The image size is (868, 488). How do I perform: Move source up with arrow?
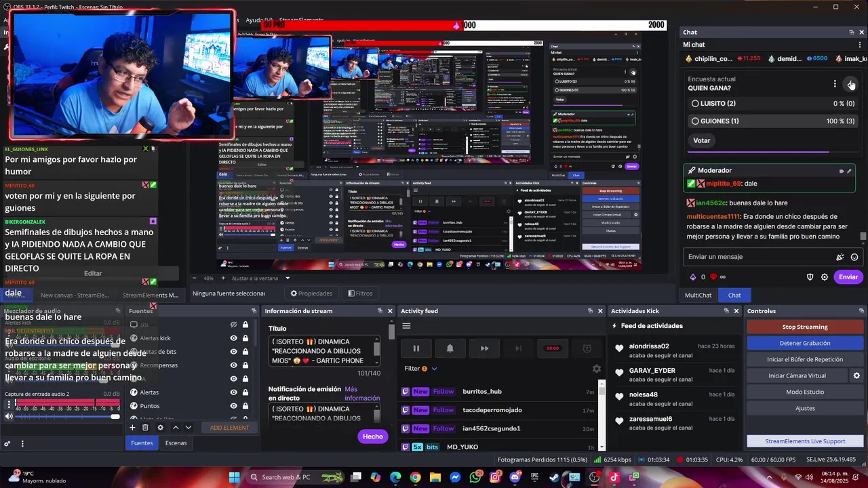pos(176,428)
